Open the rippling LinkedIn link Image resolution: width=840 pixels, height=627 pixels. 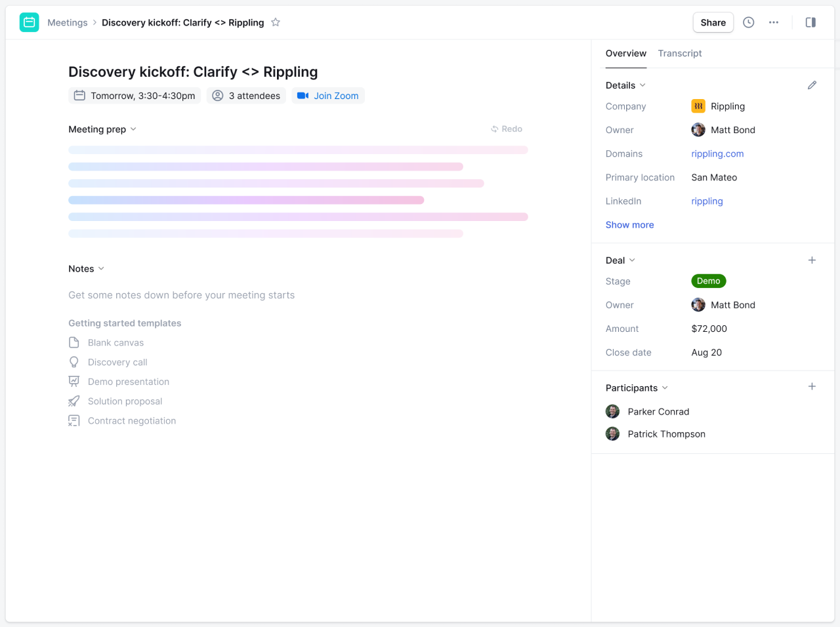click(x=707, y=201)
